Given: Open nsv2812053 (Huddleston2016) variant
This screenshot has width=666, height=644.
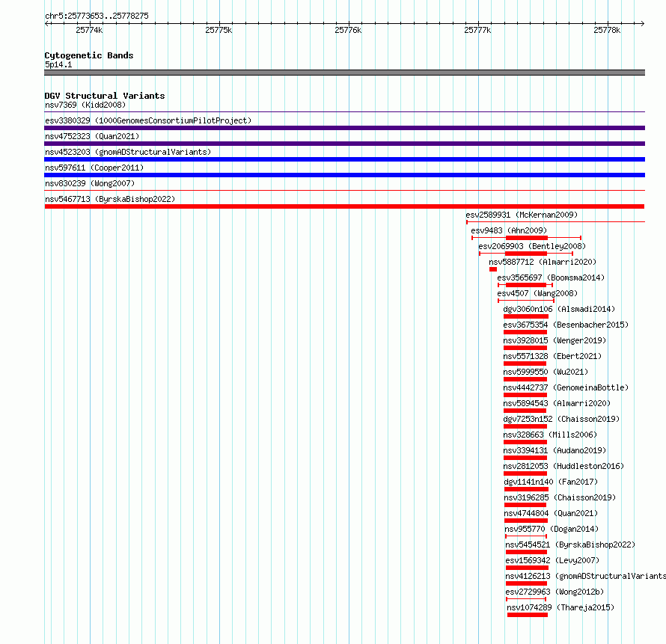Looking at the screenshot, I should click(x=563, y=466).
